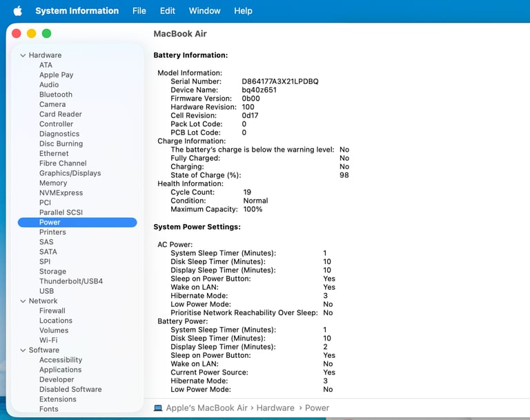Image resolution: width=530 pixels, height=420 pixels.
Task: Select Fonts under Software
Action: pos(49,409)
